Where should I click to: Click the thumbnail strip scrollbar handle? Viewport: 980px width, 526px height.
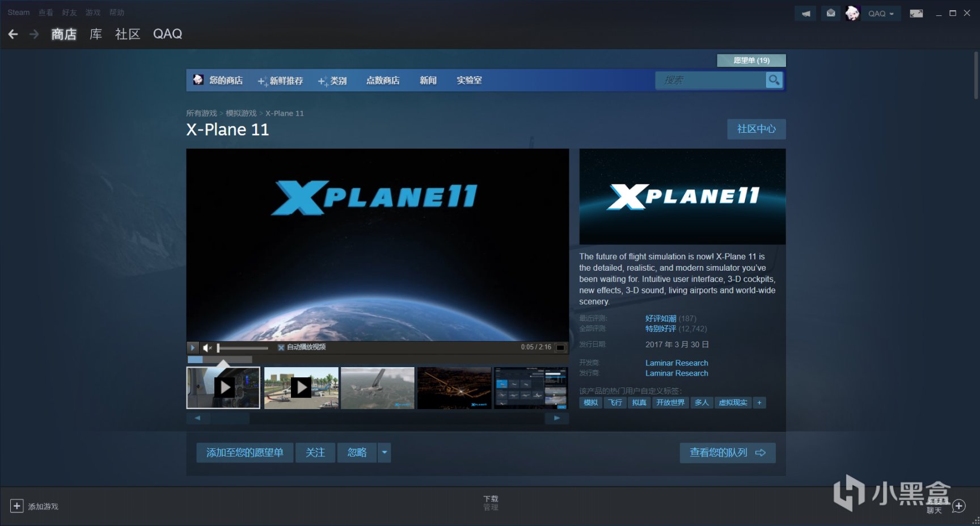[230, 418]
